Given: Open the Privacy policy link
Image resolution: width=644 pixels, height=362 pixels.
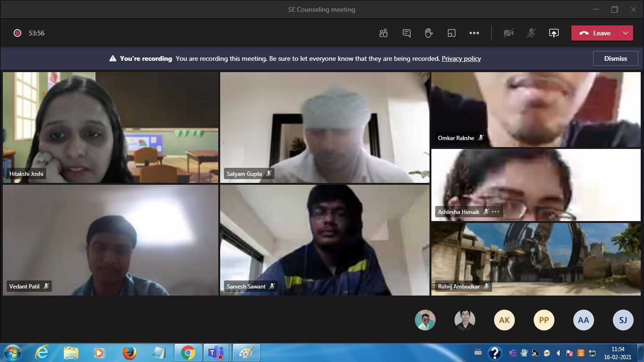Looking at the screenshot, I should point(461,58).
